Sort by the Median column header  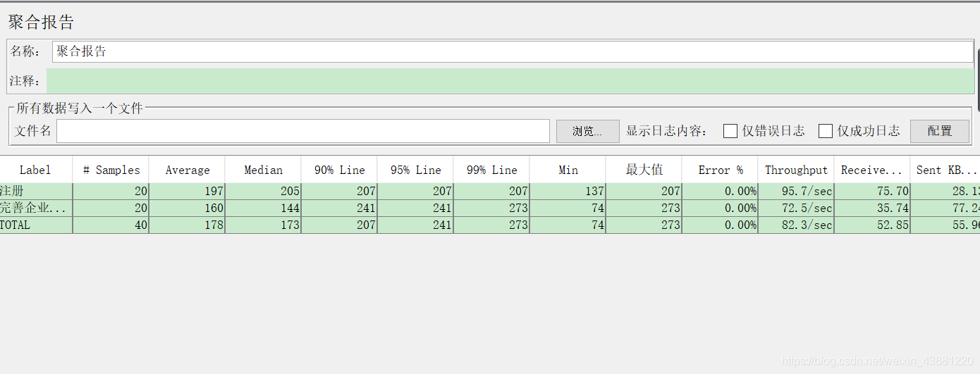pyautogui.click(x=264, y=170)
